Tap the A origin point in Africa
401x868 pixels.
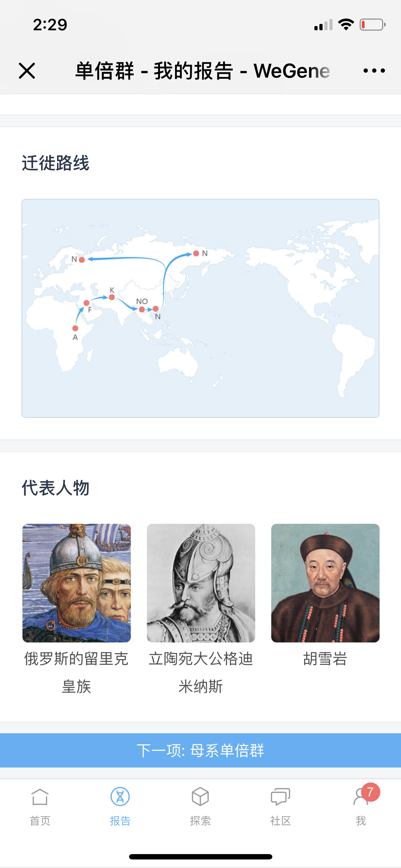[x=75, y=328]
